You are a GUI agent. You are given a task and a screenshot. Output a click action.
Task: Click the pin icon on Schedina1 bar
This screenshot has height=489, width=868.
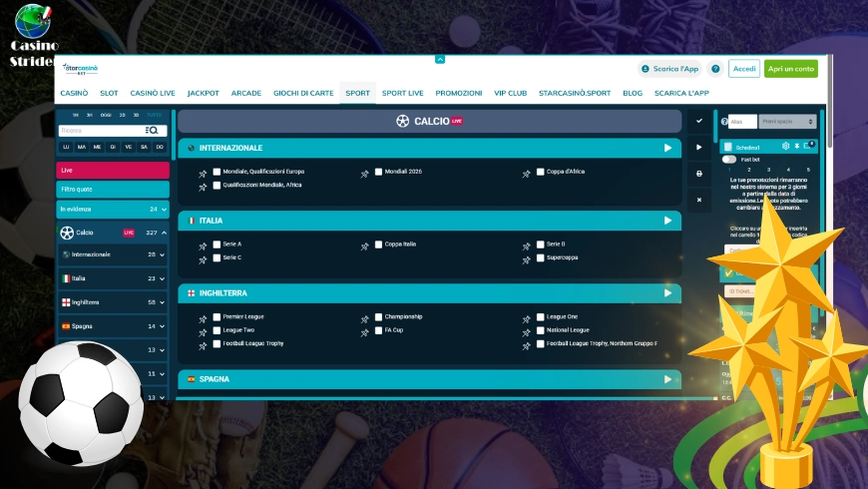click(796, 147)
